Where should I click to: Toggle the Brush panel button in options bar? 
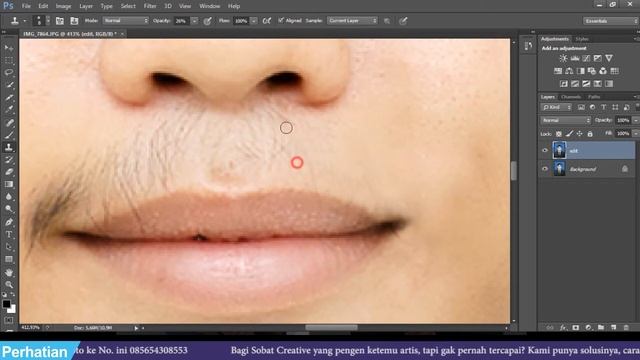60,21
